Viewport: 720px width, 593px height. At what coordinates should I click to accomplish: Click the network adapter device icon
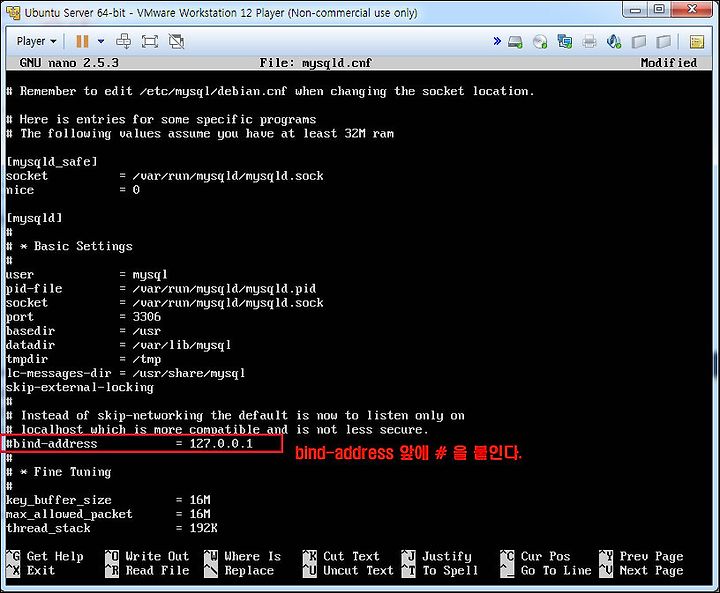tap(565, 42)
